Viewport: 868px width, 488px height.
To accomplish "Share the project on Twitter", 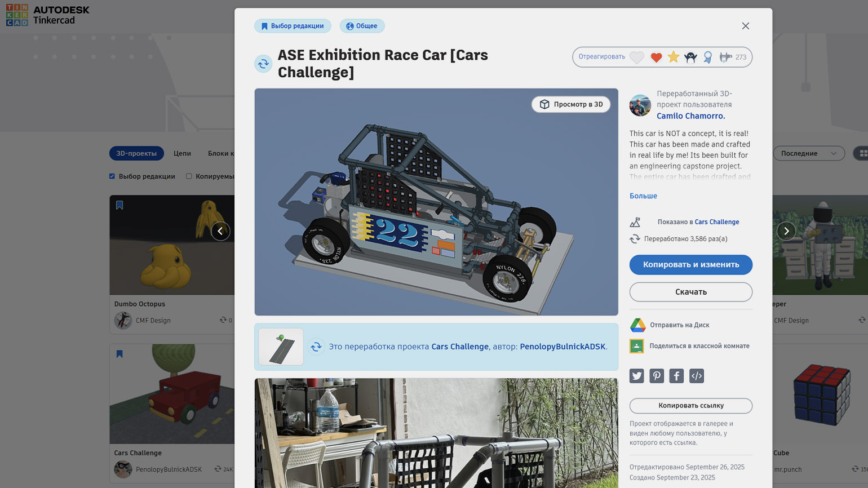I will pyautogui.click(x=636, y=376).
